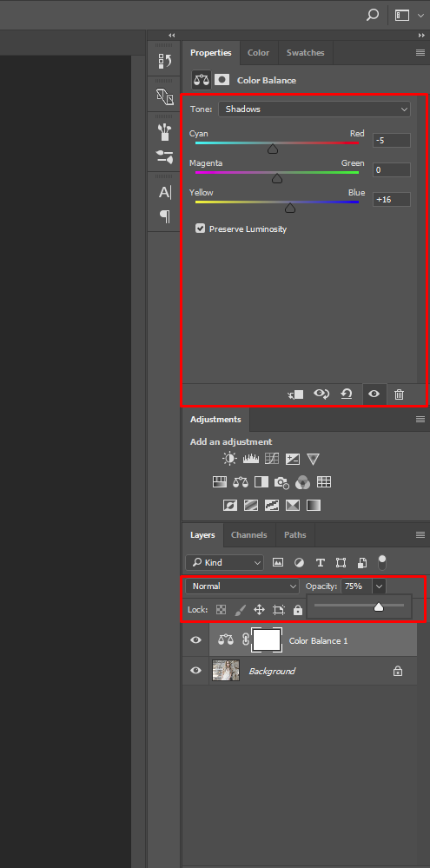Delete this adjustment layer with trash icon
This screenshot has height=868, width=430.
(399, 394)
